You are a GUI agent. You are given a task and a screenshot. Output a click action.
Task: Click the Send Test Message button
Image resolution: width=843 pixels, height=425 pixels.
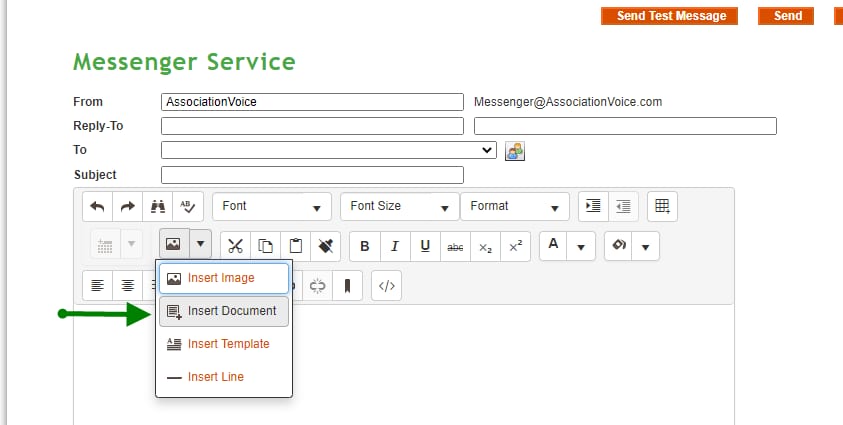coord(669,16)
